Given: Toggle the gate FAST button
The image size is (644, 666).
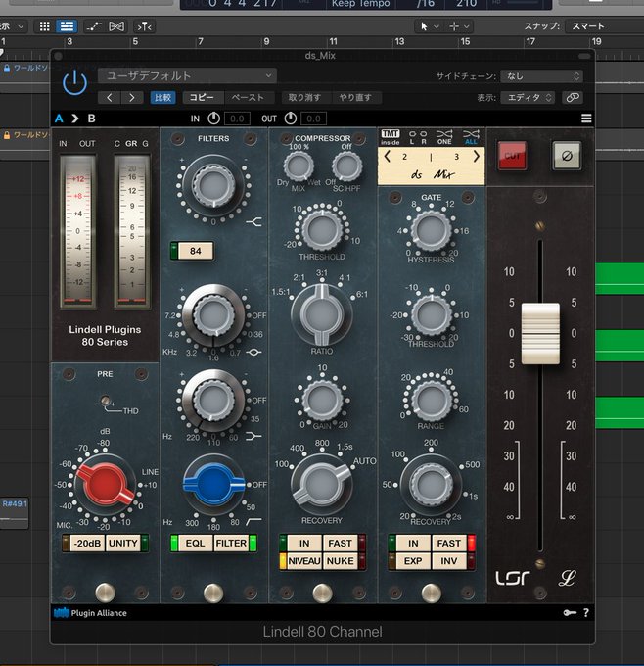Looking at the screenshot, I should 448,544.
